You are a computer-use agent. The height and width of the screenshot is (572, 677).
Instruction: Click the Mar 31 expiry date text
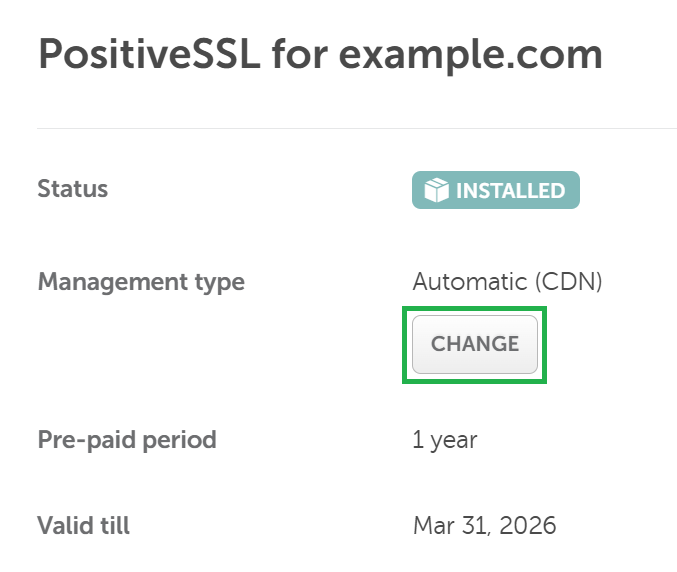click(452, 526)
